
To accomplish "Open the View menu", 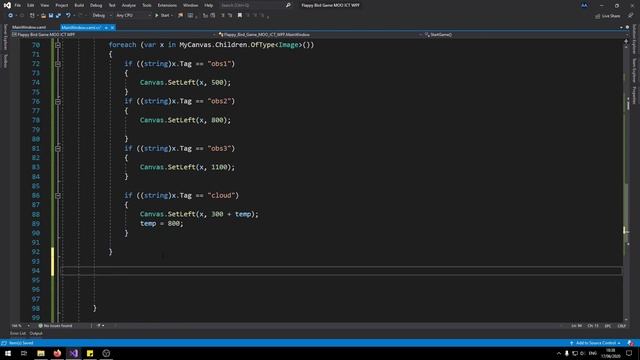I will tap(44, 5).
